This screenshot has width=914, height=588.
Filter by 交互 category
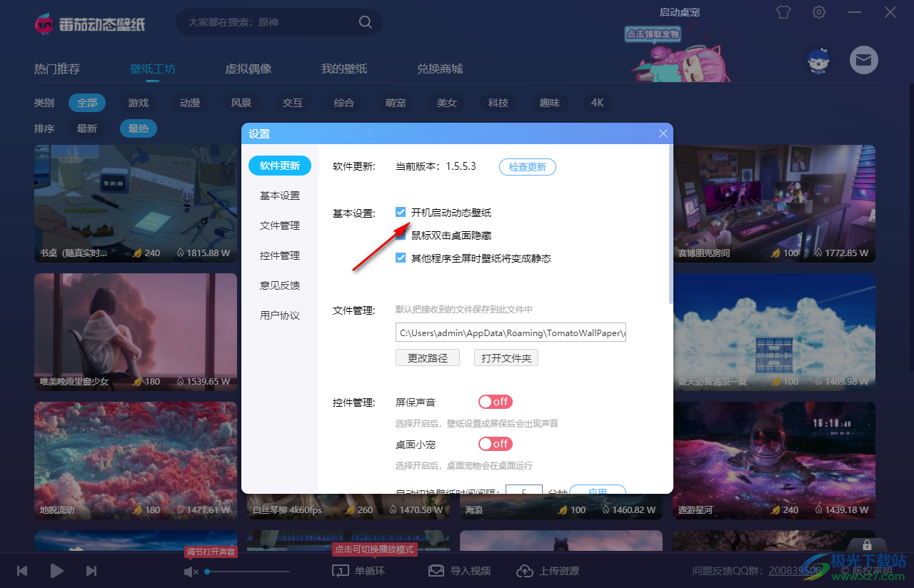pyautogui.click(x=293, y=103)
